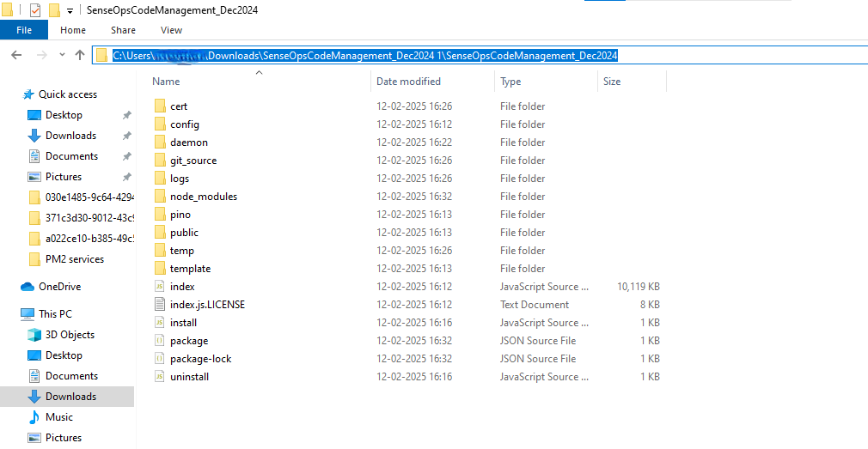This screenshot has width=868, height=449.
Task: Click package-lock JSON Source File type cell
Action: click(537, 359)
